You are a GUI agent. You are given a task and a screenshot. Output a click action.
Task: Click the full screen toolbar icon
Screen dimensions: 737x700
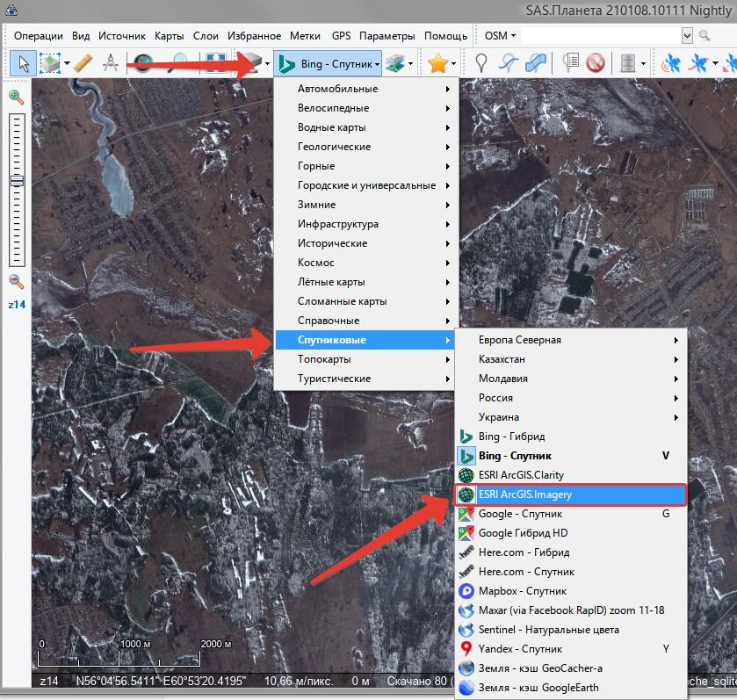point(216,63)
